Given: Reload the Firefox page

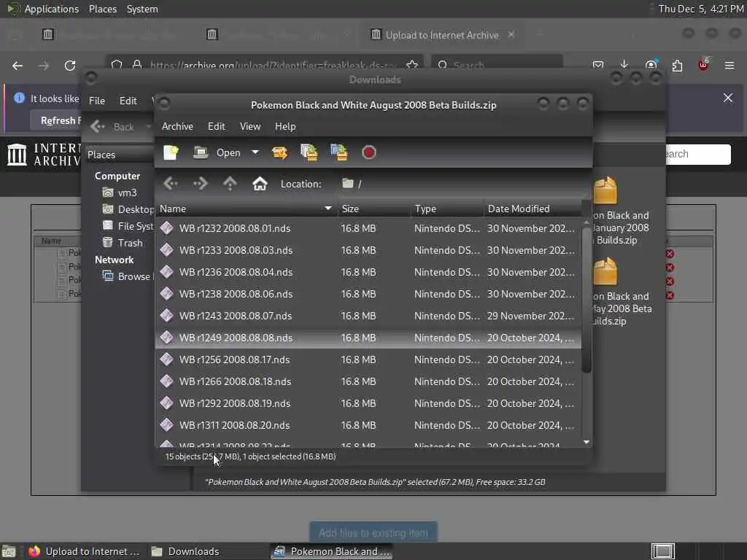Looking at the screenshot, I should (70, 66).
